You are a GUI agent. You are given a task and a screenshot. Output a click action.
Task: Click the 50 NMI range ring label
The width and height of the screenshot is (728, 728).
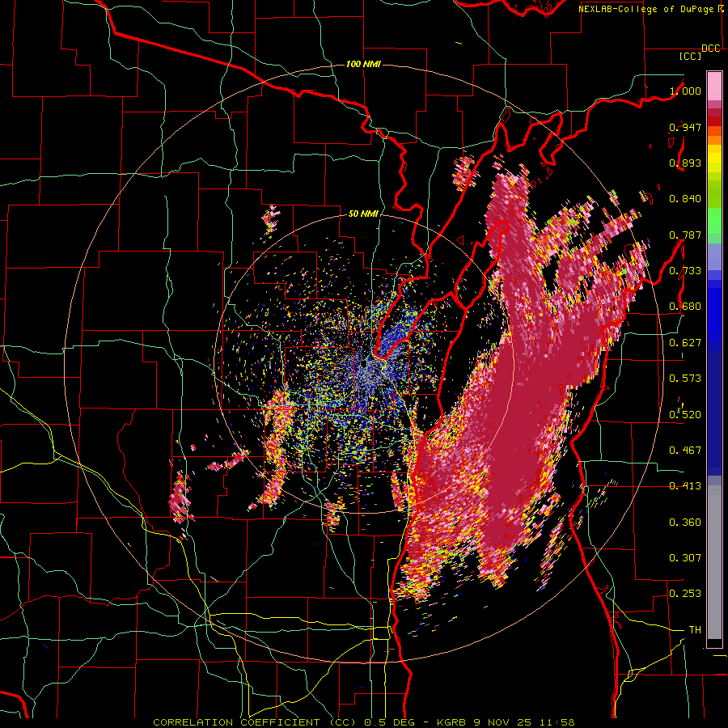point(363,214)
